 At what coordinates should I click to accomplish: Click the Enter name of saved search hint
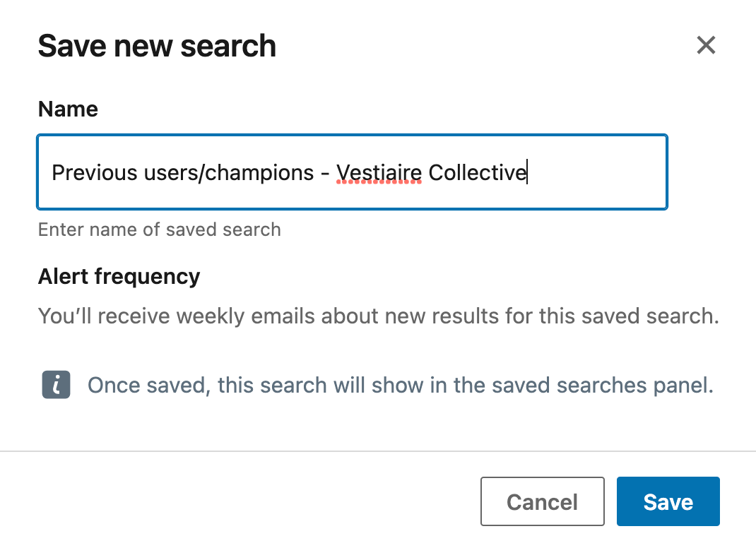click(160, 230)
